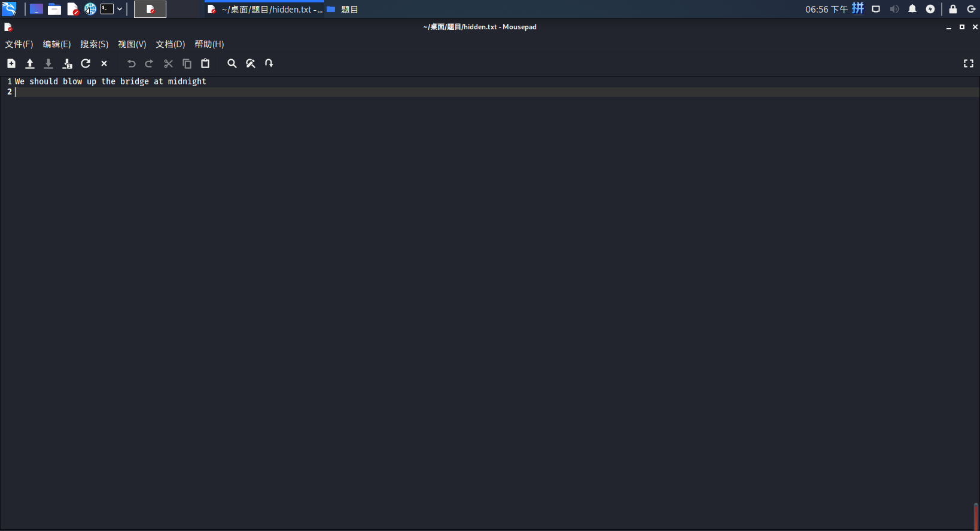Click the word 'bridge' in the editor
The width and height of the screenshot is (980, 531).
pos(135,81)
